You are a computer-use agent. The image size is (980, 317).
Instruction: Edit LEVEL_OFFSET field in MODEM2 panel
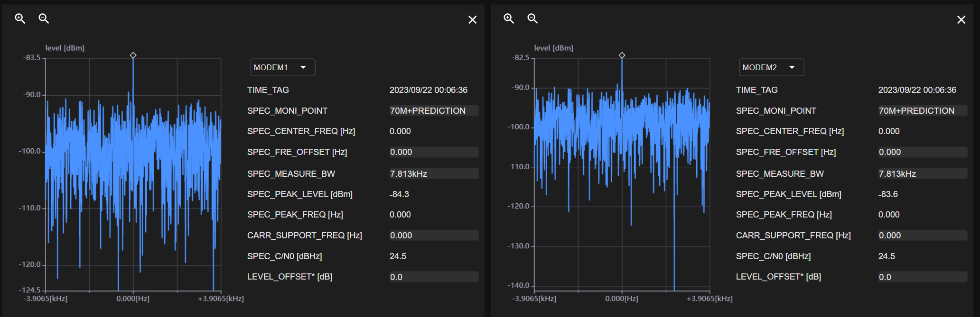coord(923,277)
